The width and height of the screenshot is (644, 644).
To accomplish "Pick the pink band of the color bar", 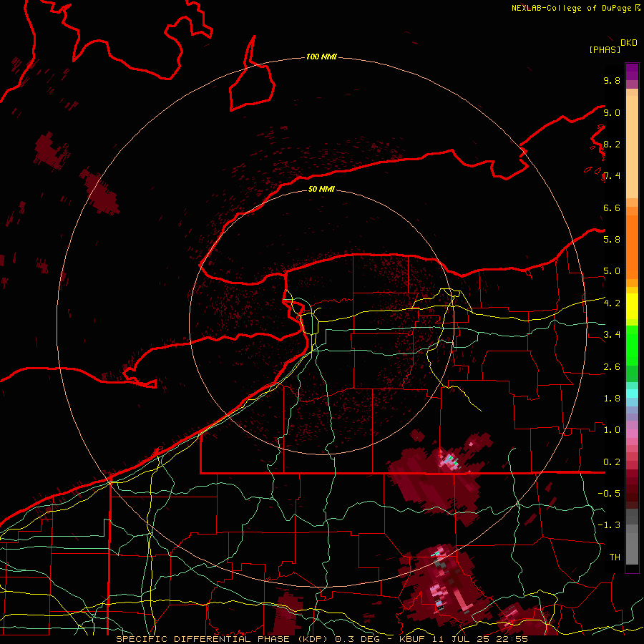I will click(632, 434).
